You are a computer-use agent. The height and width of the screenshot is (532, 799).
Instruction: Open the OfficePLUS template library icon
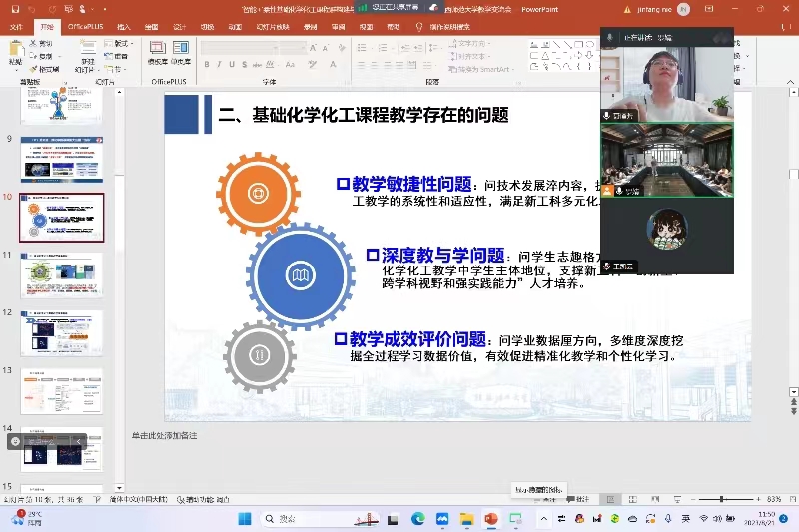point(157,52)
